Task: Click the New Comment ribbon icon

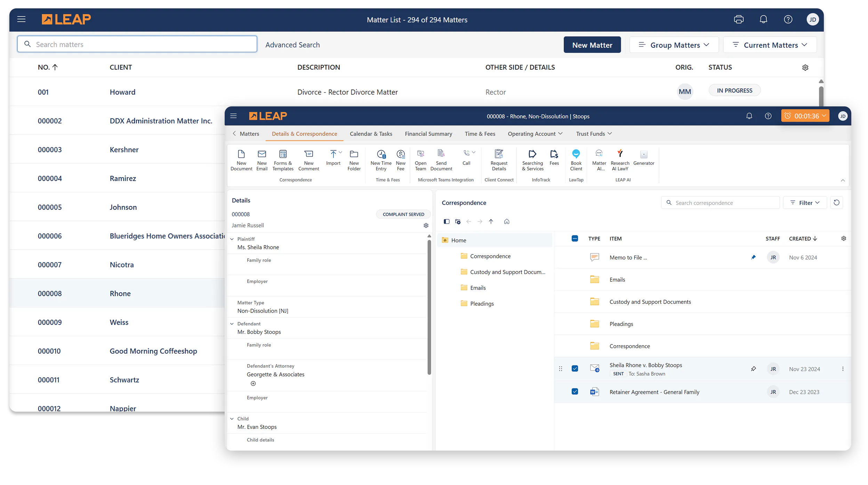Action: coord(308,154)
